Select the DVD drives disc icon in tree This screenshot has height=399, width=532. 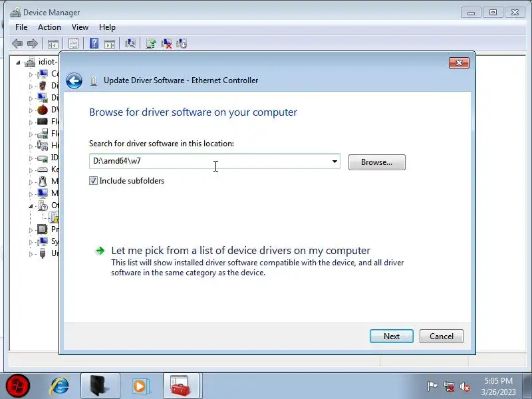pyautogui.click(x=43, y=110)
